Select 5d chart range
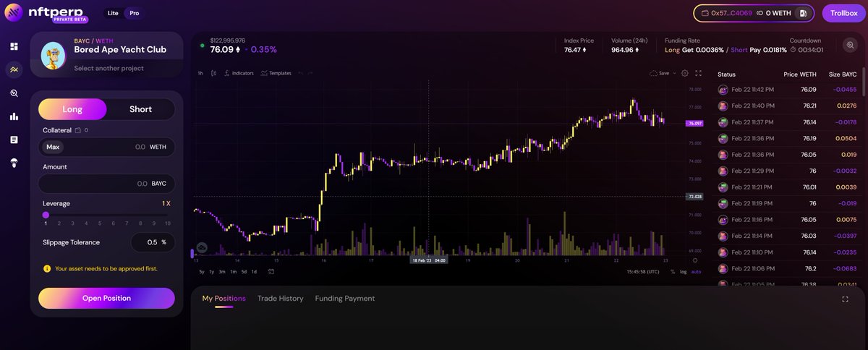The width and height of the screenshot is (868, 350). [244, 271]
